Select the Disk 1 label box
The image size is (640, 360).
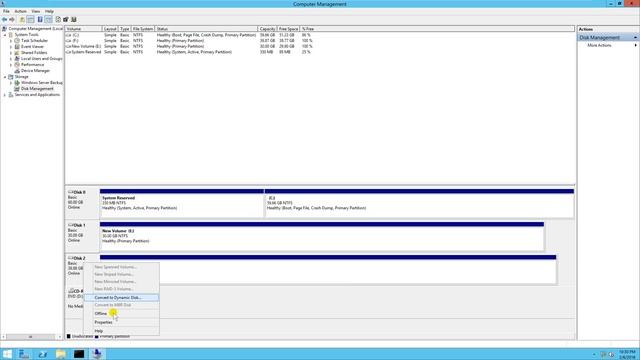[x=82, y=236]
